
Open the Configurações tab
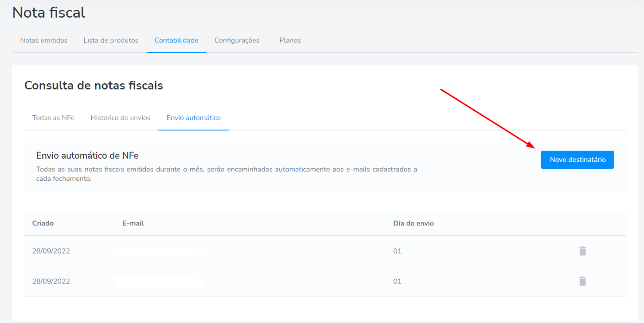pyautogui.click(x=237, y=40)
